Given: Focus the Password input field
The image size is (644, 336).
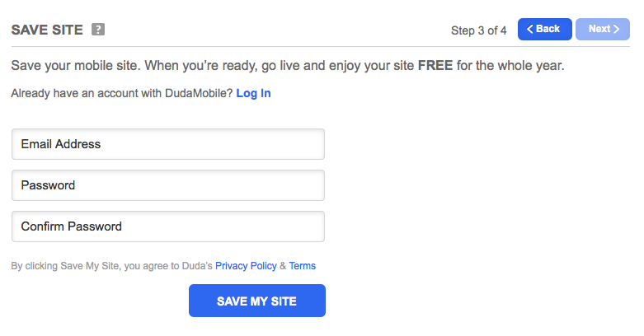Looking at the screenshot, I should pyautogui.click(x=168, y=185).
